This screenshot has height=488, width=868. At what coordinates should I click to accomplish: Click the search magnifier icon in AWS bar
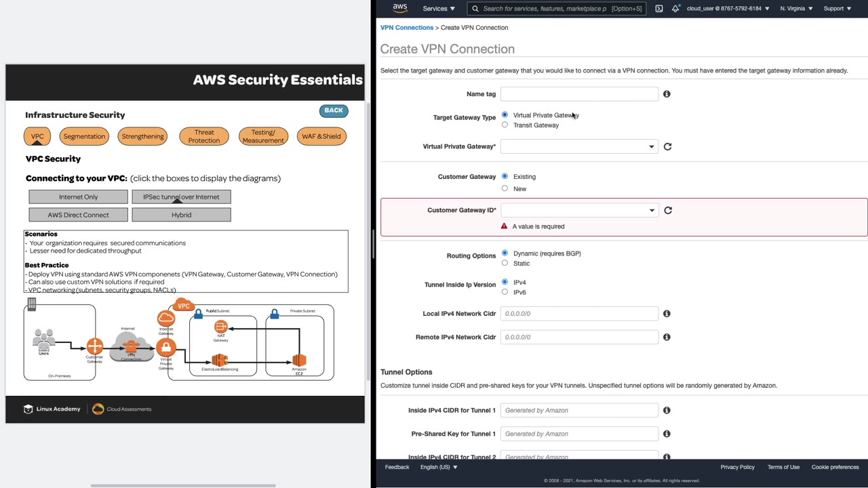coord(475,9)
